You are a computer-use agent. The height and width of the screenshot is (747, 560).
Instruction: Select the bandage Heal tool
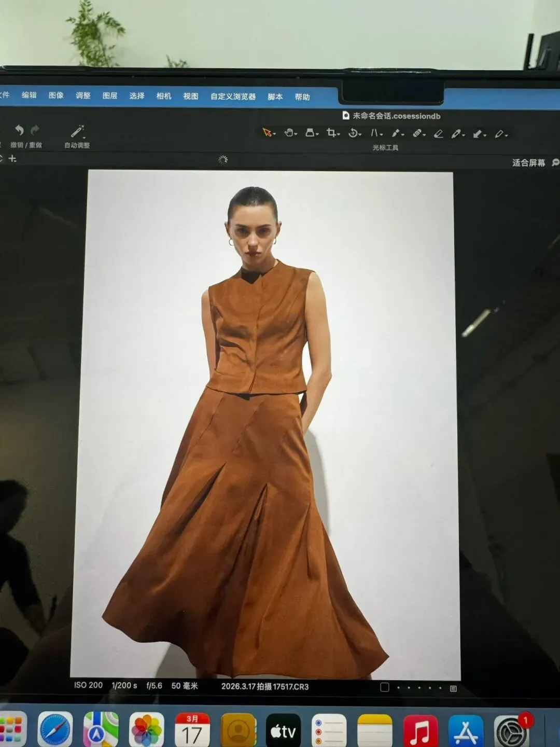click(417, 133)
